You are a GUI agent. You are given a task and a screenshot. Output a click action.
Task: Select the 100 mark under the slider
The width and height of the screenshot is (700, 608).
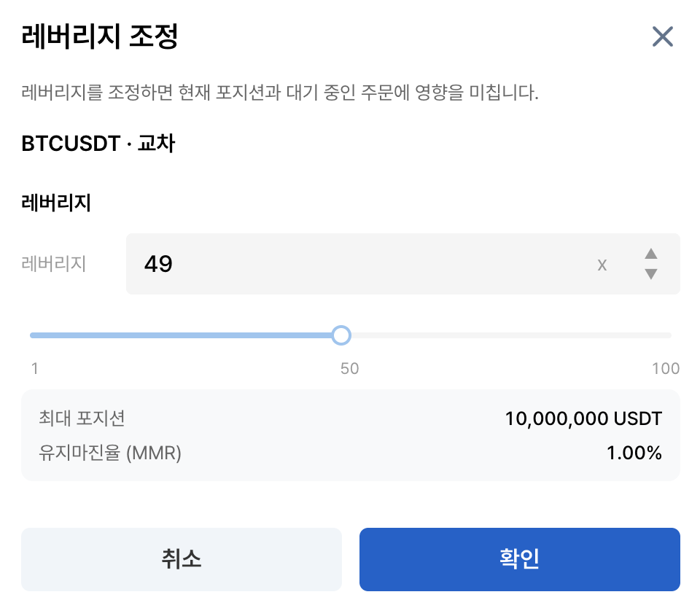click(665, 368)
